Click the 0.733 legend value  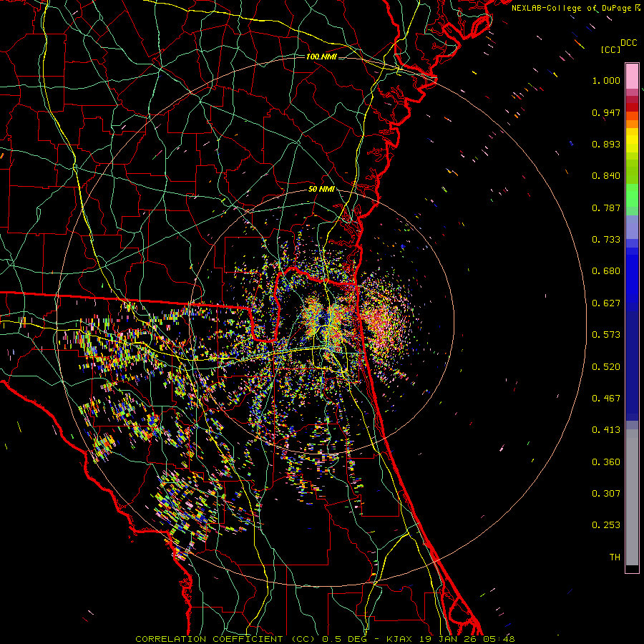606,240
